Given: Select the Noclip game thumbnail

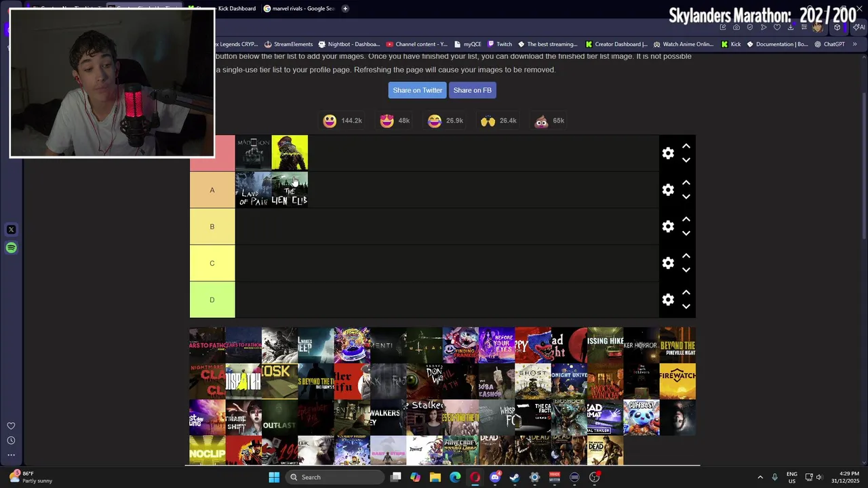Looking at the screenshot, I should [x=208, y=451].
